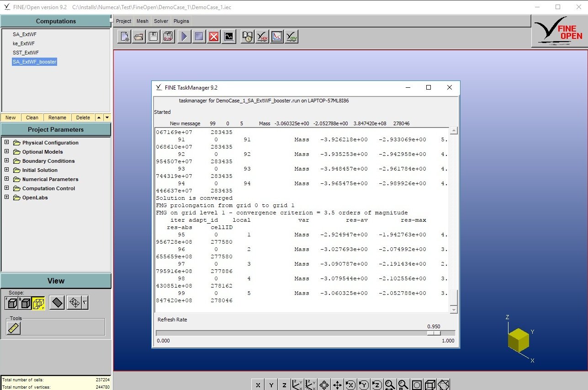
Task: Click the New computation button
Action: 11,118
